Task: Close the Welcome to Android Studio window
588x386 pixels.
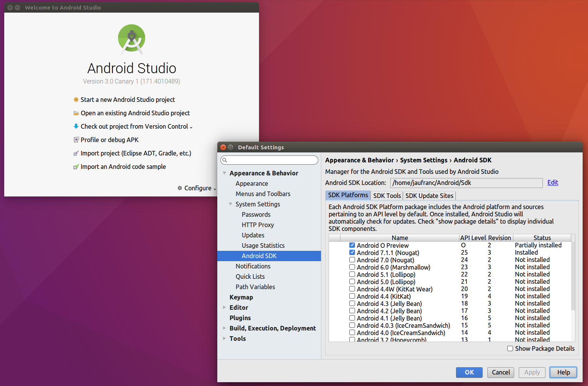Action: (x=10, y=7)
